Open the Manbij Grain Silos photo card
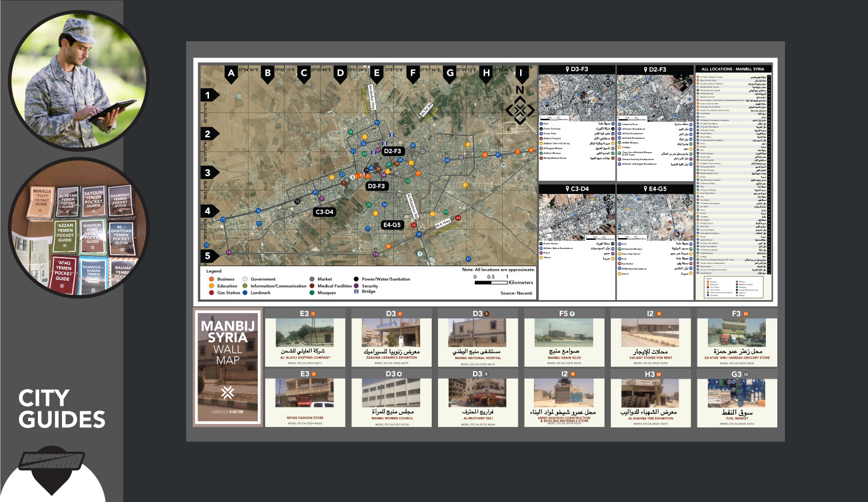This screenshot has height=502, width=868. pos(564,338)
